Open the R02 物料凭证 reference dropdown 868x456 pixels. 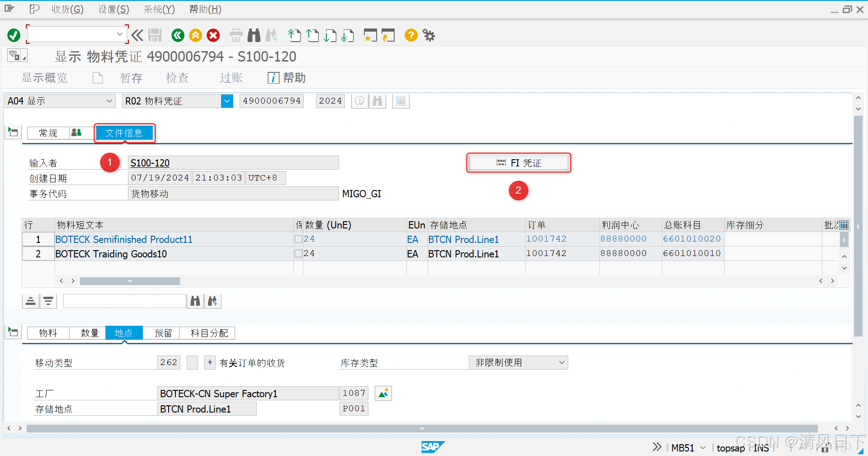pos(227,101)
